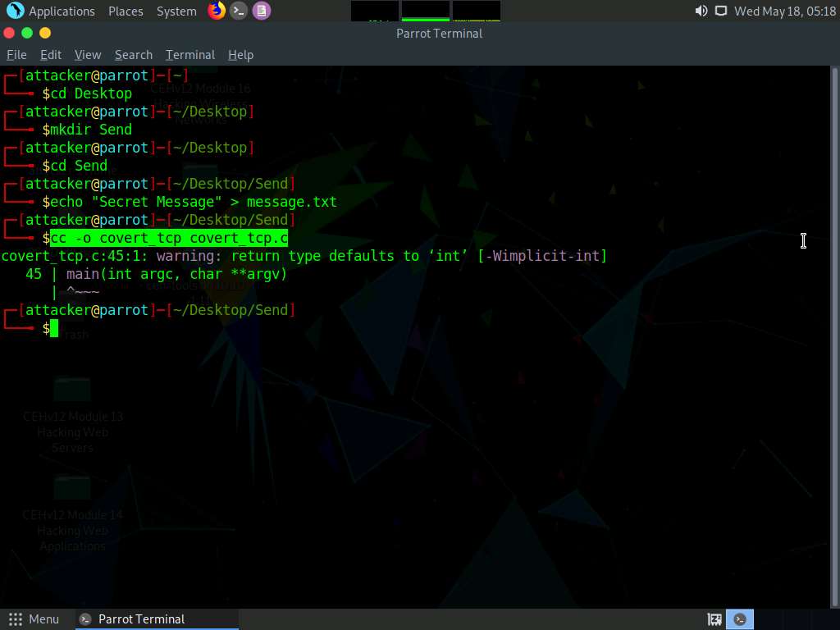Open the clock showing Wed May 18
This screenshot has width=840, height=630.
[784, 11]
